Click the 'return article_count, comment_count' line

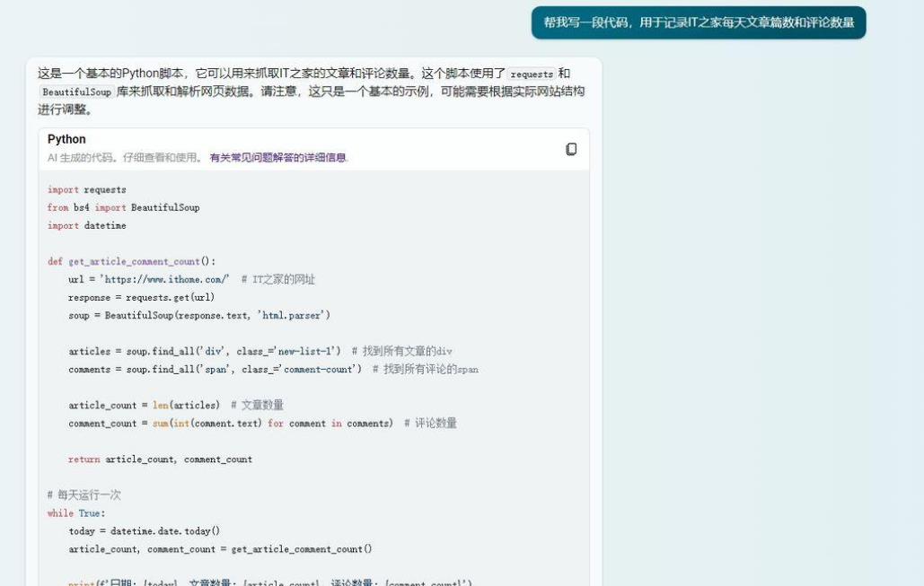(161, 459)
